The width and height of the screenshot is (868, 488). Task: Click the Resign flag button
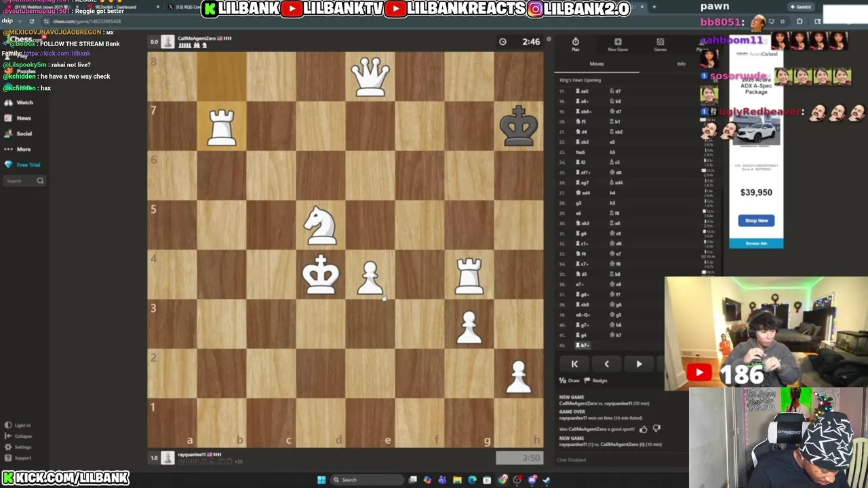[595, 381]
